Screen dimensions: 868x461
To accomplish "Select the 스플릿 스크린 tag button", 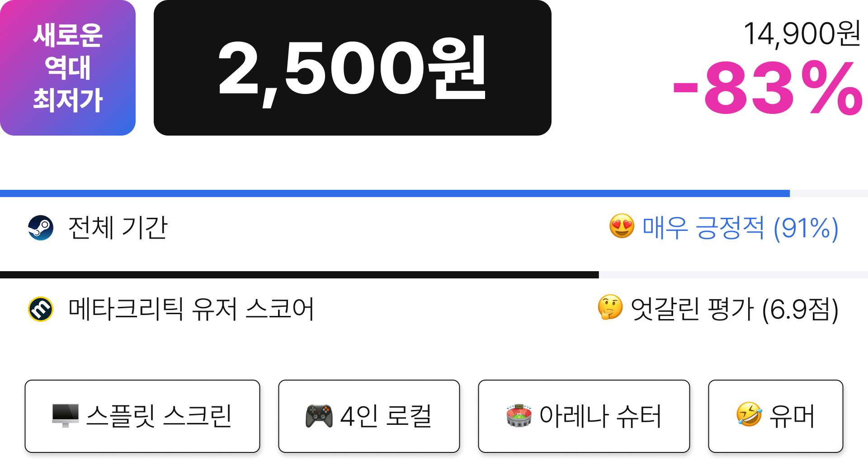I will click(x=142, y=416).
